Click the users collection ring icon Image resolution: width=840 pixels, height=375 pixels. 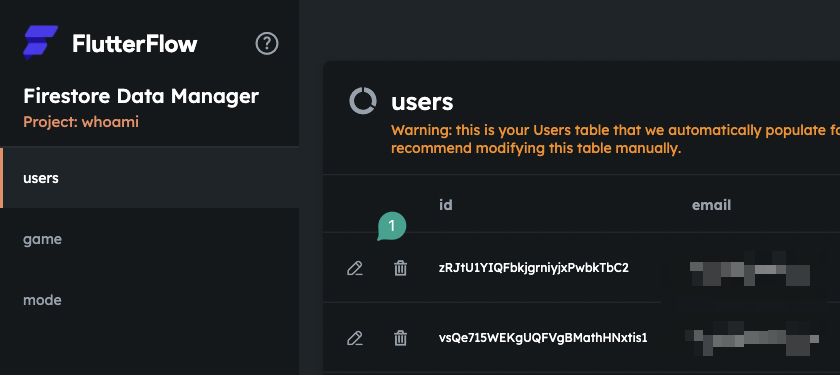click(363, 101)
